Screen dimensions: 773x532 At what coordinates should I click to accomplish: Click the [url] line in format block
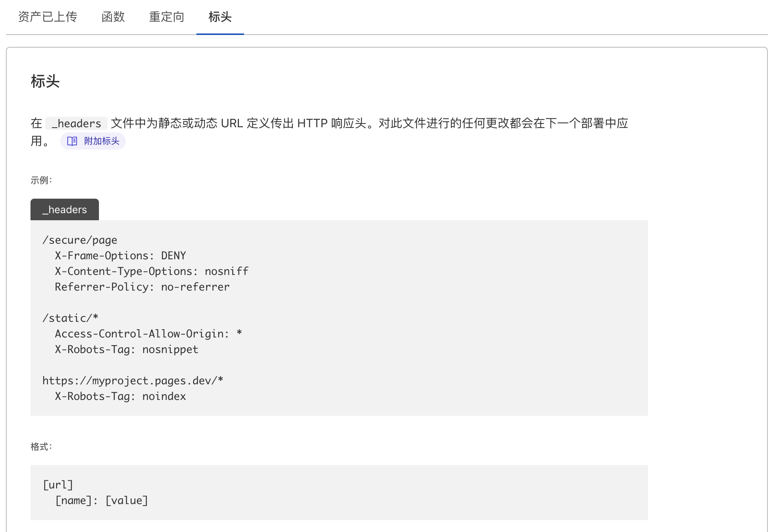[58, 485]
